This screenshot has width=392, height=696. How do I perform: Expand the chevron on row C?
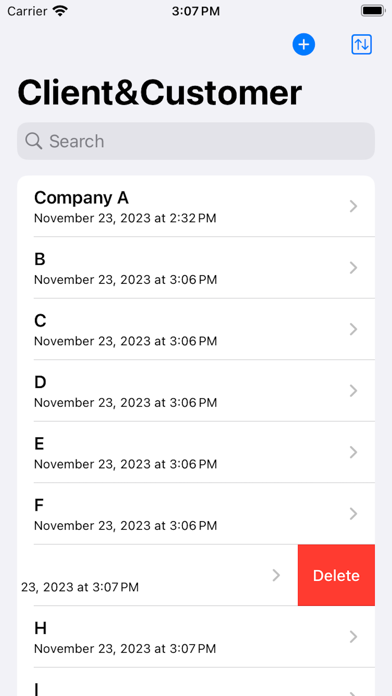coord(353,329)
